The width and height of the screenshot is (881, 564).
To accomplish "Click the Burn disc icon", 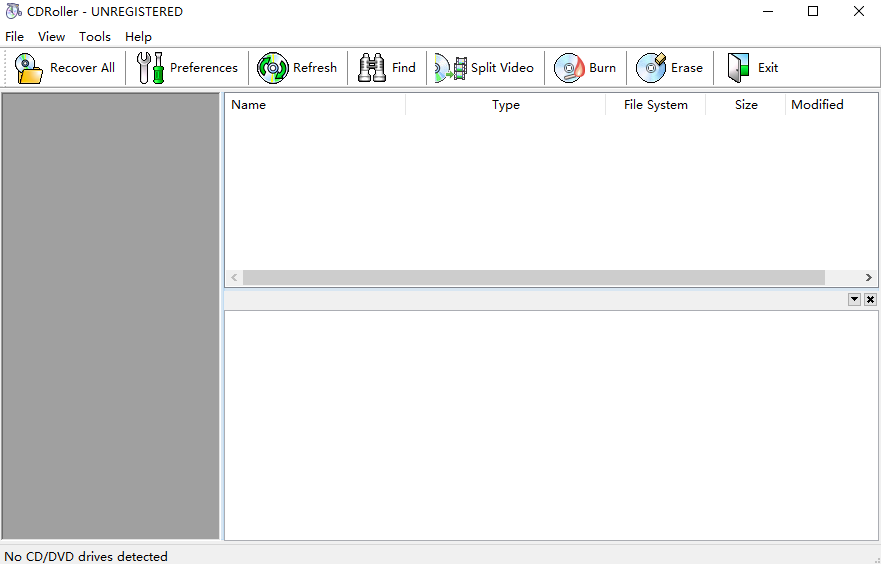I will coord(569,68).
